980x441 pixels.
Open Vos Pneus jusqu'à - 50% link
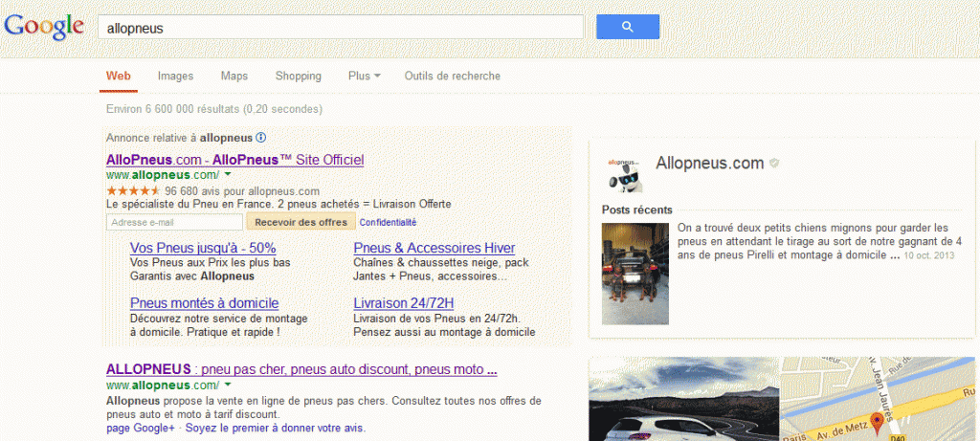pos(203,248)
